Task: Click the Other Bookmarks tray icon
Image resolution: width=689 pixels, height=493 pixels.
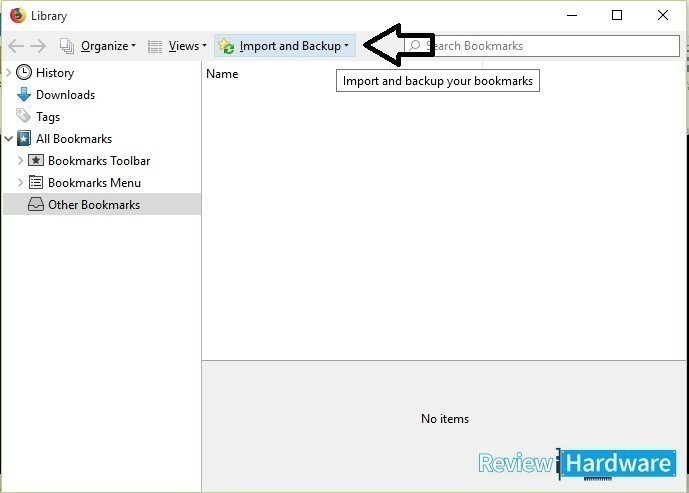Action: click(x=36, y=204)
